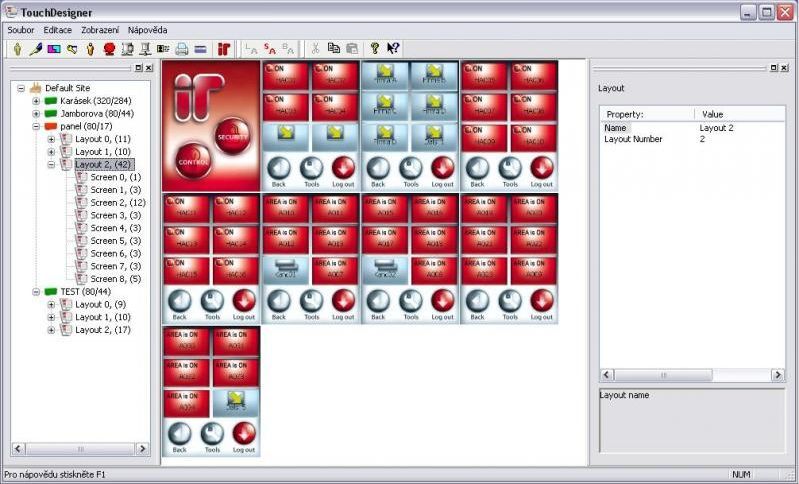Click the red SA text style icon
Screen dimensions: 799x484
pyautogui.click(x=269, y=48)
